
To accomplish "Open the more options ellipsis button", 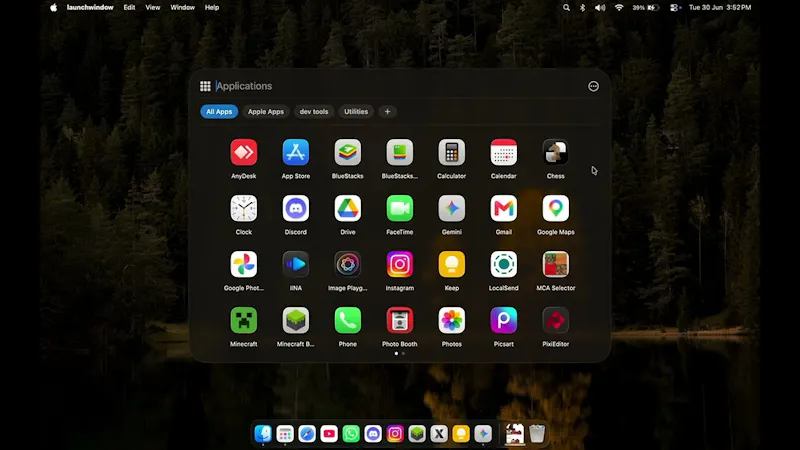I will [593, 86].
